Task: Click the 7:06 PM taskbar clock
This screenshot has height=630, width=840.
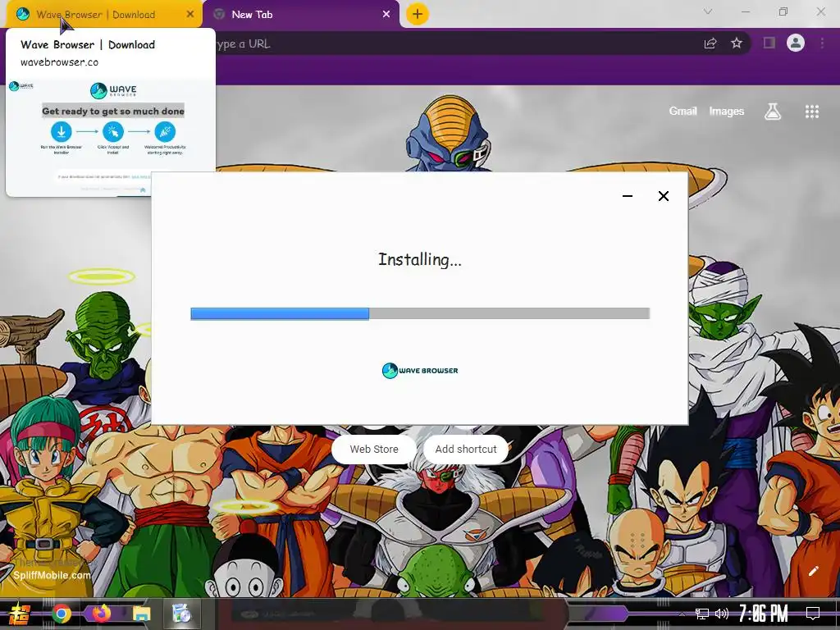Action: [764, 614]
